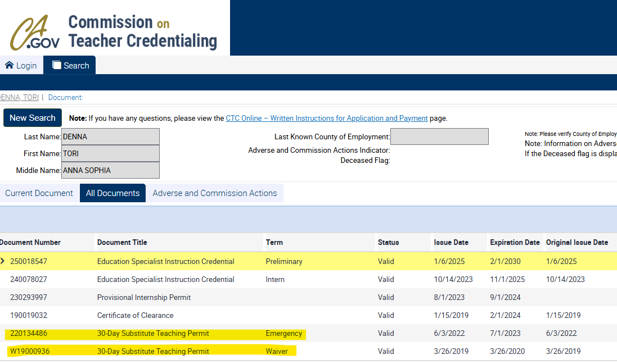The image size is (617, 364).
Task: Open Adverse and Commission Actions tab
Action: (215, 193)
